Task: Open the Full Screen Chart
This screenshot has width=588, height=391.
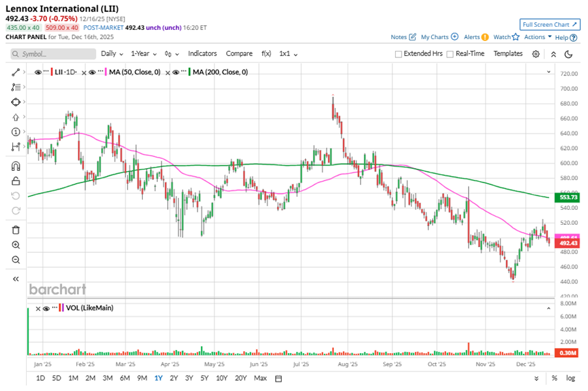Action: coord(550,25)
